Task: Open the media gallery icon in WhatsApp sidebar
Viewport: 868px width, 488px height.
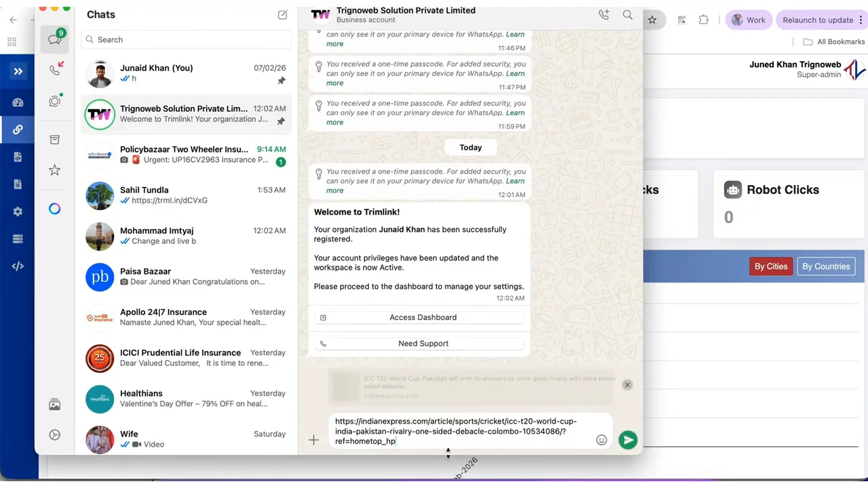Action: tap(55, 405)
